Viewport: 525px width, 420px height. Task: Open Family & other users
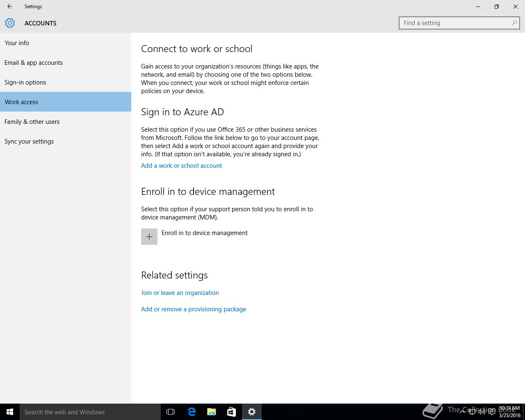click(x=66, y=121)
